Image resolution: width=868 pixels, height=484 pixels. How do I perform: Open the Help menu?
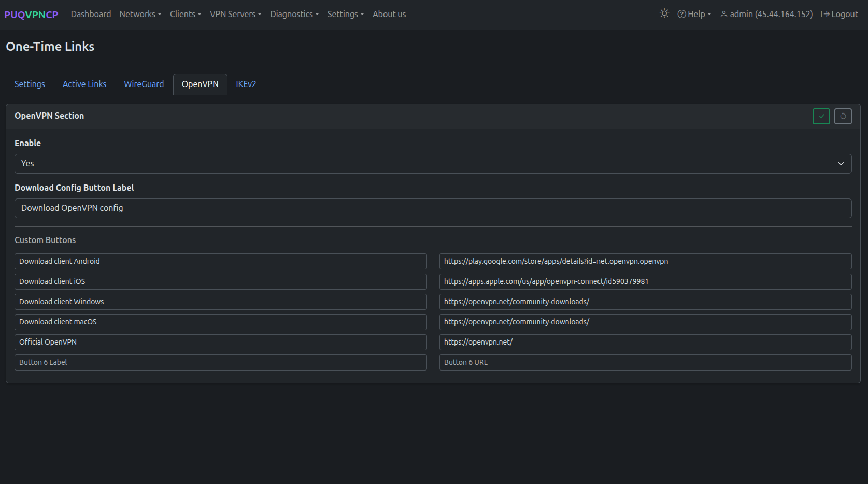point(694,14)
